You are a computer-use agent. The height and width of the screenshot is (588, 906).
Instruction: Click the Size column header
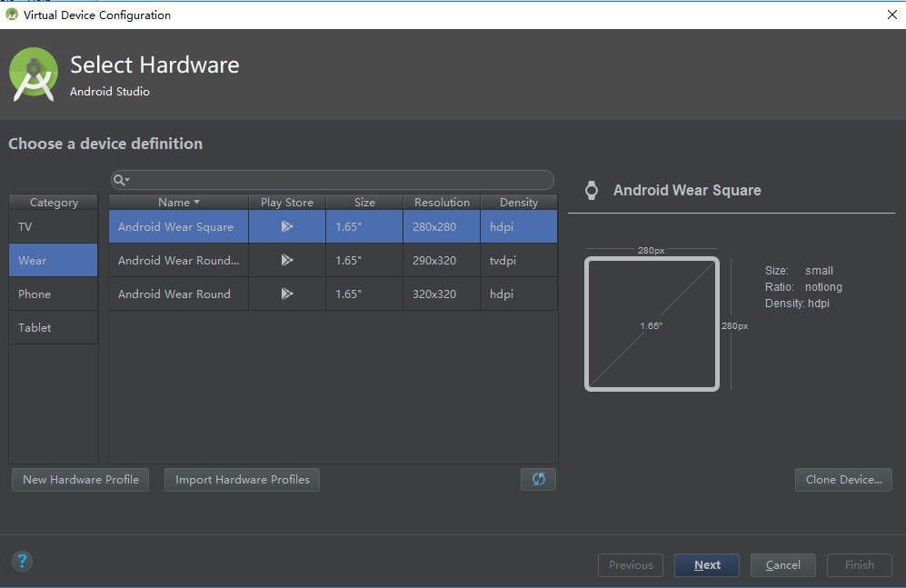coord(364,202)
